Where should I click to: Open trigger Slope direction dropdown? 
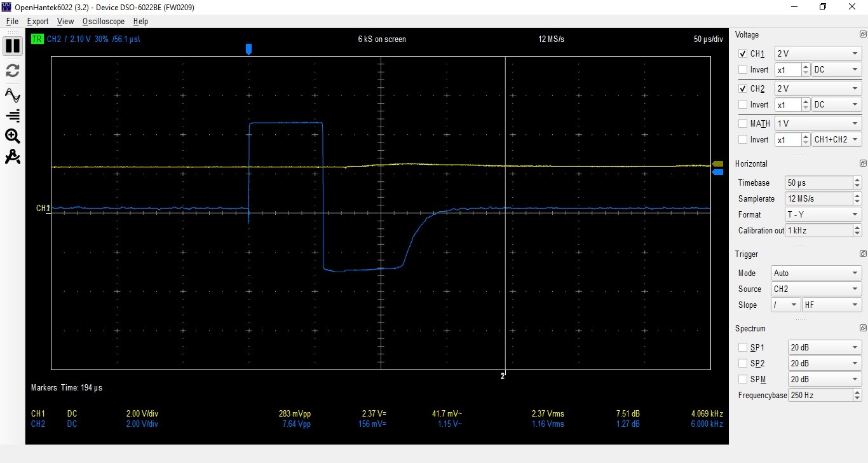tap(785, 305)
